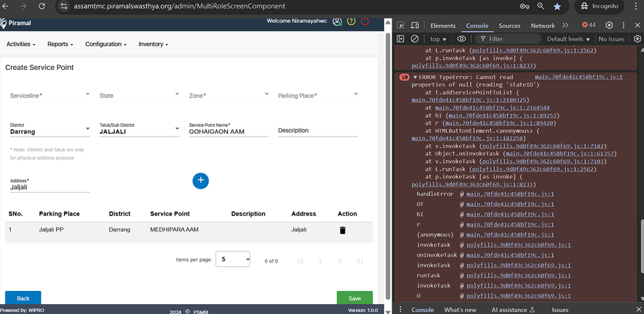Open console context selector 'top'
This screenshot has height=314, width=644.
click(x=438, y=39)
